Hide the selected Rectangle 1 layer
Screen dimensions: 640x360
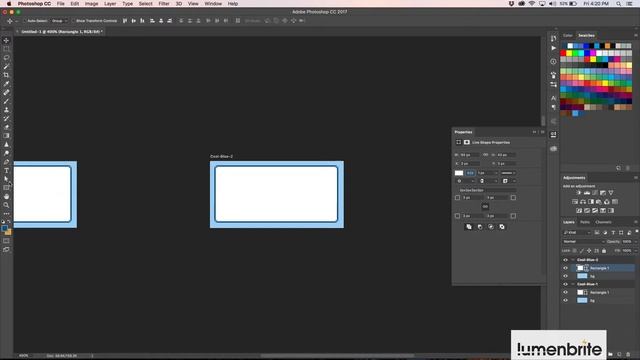tap(565, 268)
